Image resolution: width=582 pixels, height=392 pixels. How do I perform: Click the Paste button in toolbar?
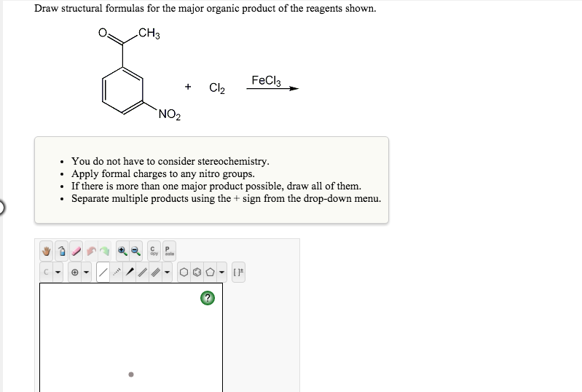[169, 251]
